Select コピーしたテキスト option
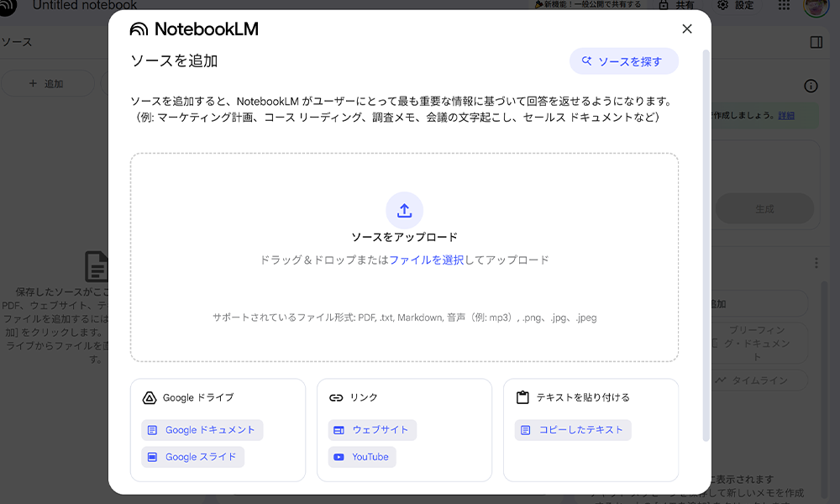This screenshot has height=504, width=840. click(573, 429)
